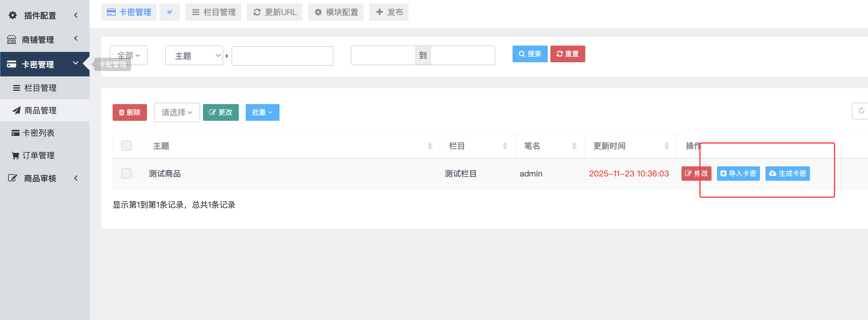Open 订单管理 with the cart icon in the sidebar
Image resolution: width=868 pixels, height=320 pixels.
[x=38, y=155]
